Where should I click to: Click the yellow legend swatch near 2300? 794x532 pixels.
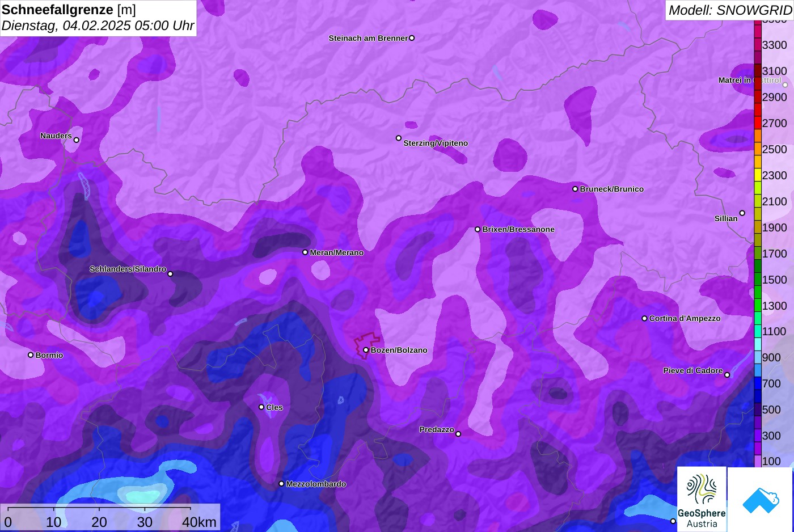pyautogui.click(x=758, y=175)
